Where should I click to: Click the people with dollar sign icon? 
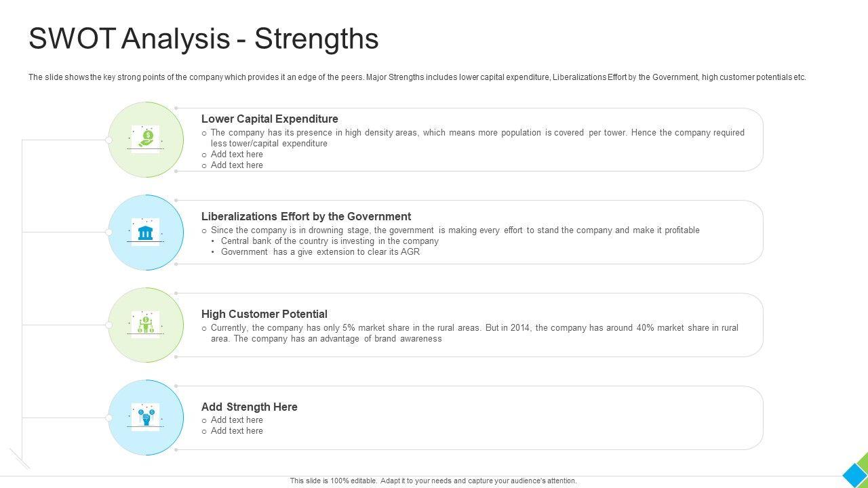pyautogui.click(x=146, y=325)
